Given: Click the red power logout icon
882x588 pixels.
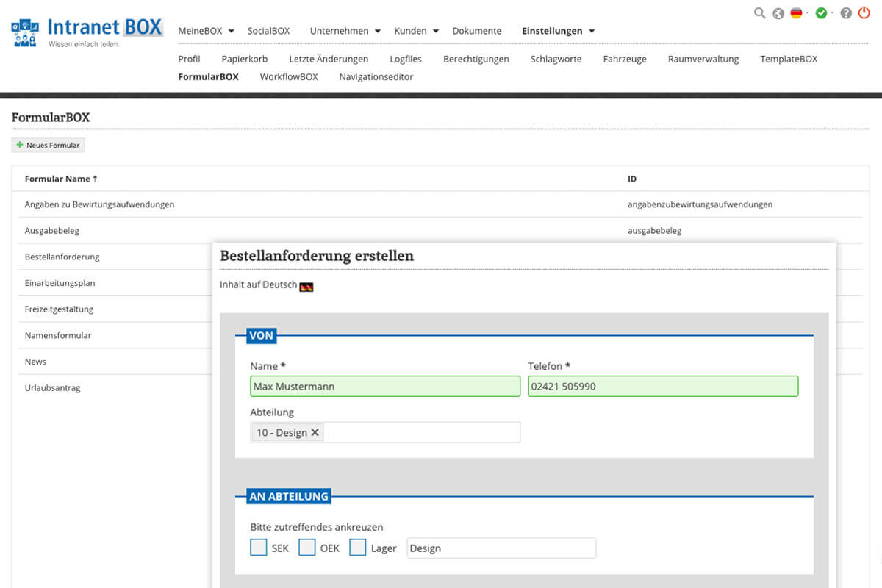Looking at the screenshot, I should click(864, 12).
